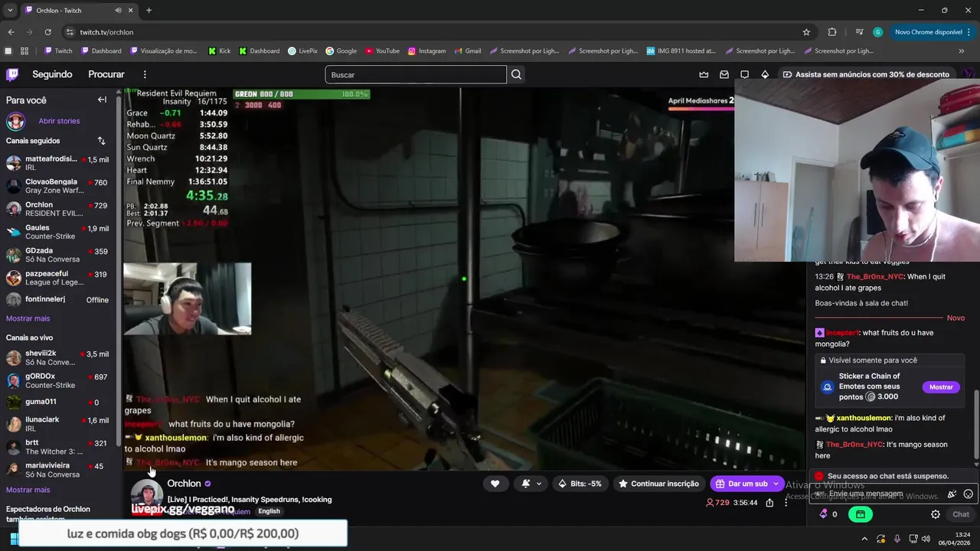Screen dimensions: 980x551
Task: Click the Chat send button
Action: coord(961,514)
